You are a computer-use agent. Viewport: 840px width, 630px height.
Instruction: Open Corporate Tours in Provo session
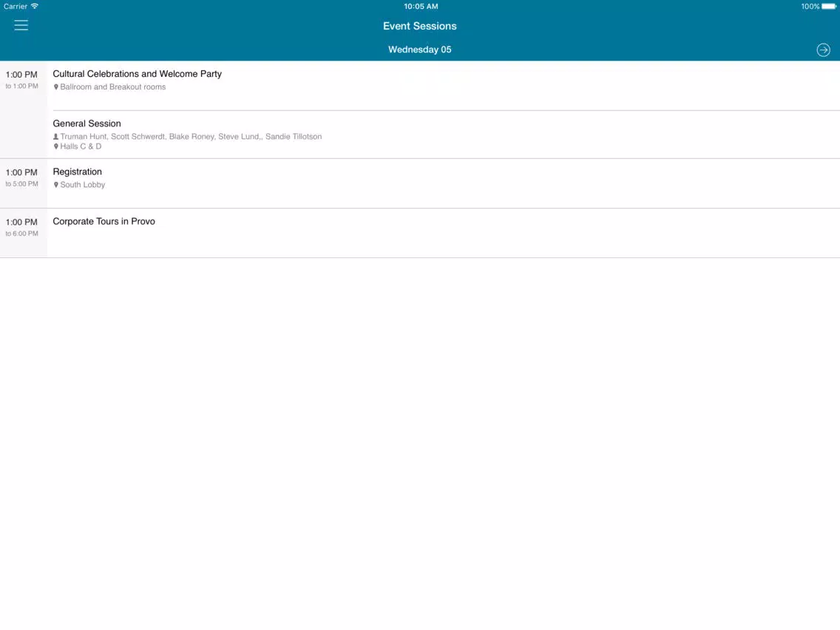point(444,233)
